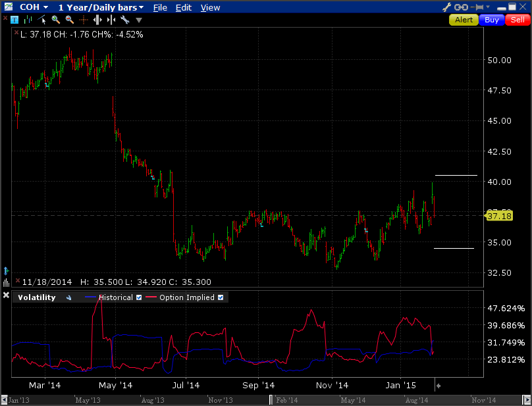Click the 37.18 current price label
Image resolution: width=532 pixels, height=406 pixels.
coord(499,216)
